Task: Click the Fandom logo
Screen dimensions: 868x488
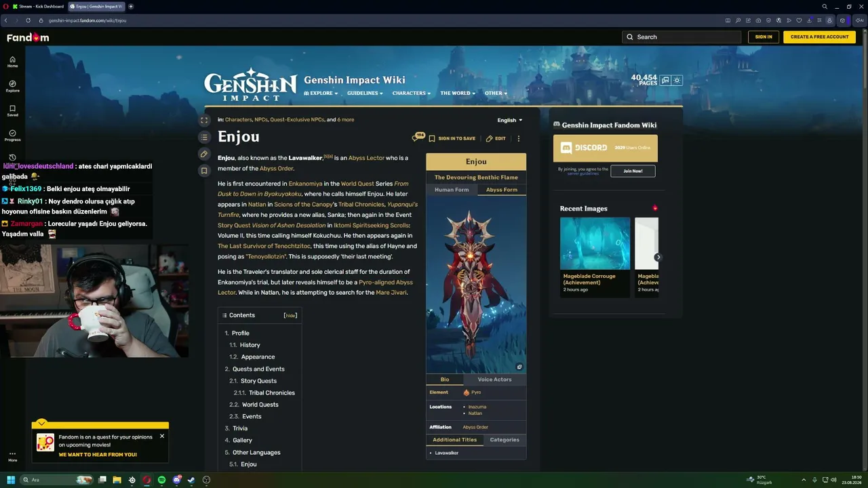Action: click(x=28, y=37)
